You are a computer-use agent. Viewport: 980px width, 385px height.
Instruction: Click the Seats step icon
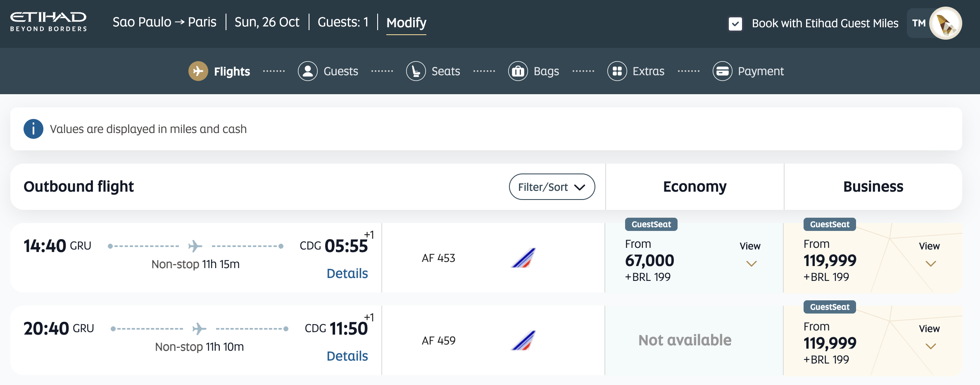click(416, 71)
